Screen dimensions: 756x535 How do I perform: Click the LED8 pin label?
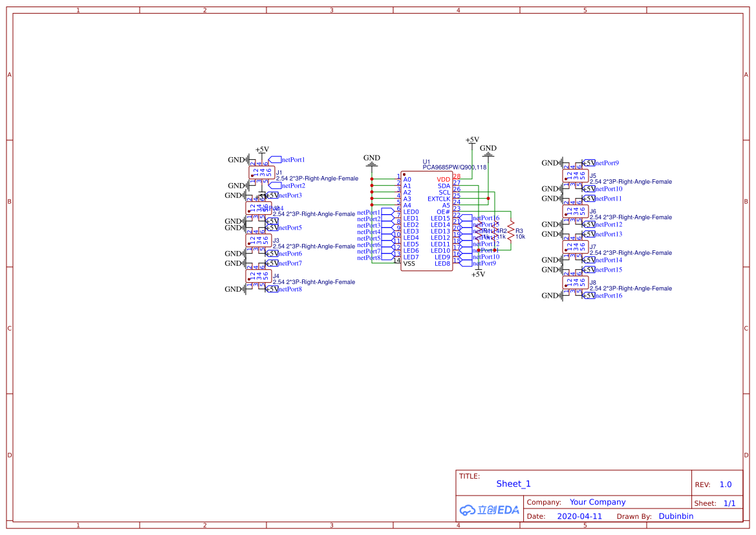pos(442,264)
